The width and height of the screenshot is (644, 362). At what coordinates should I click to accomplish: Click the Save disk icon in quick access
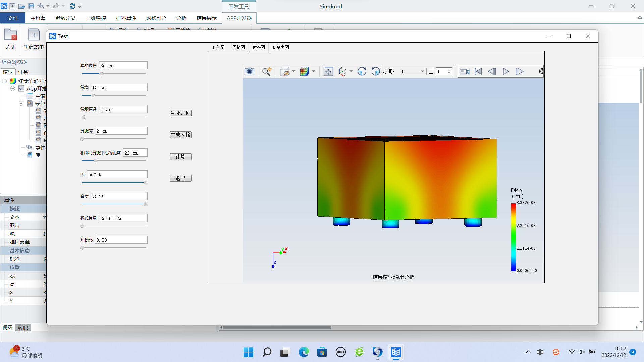pos(31,6)
